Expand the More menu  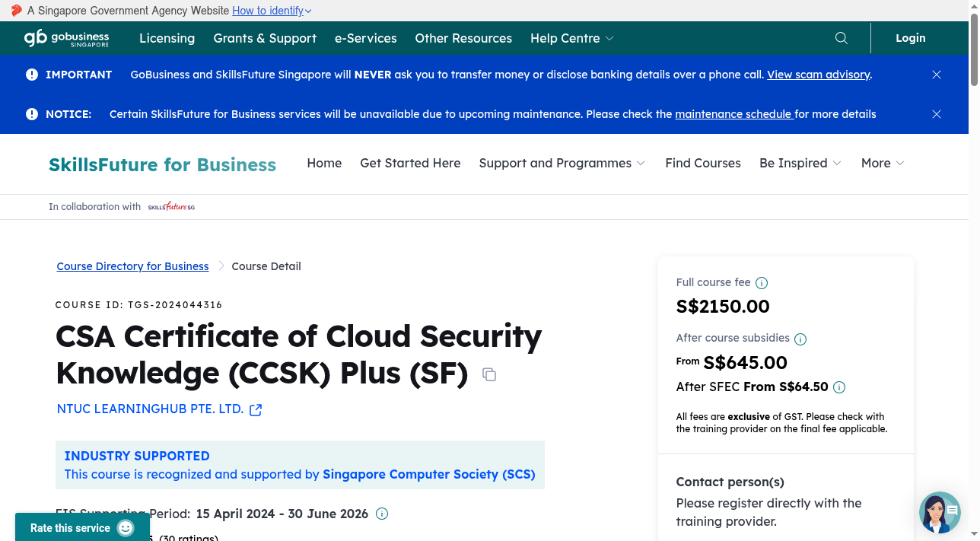click(x=883, y=163)
